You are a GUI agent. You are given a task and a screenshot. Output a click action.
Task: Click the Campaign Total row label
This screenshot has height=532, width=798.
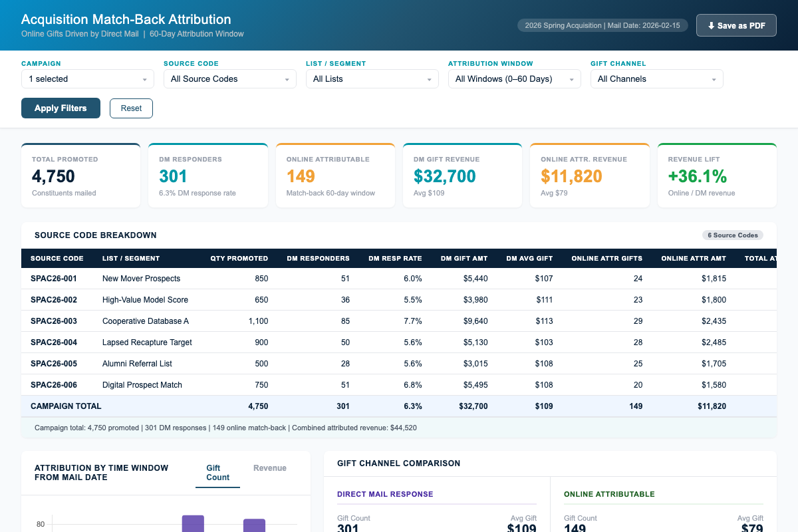[66, 406]
